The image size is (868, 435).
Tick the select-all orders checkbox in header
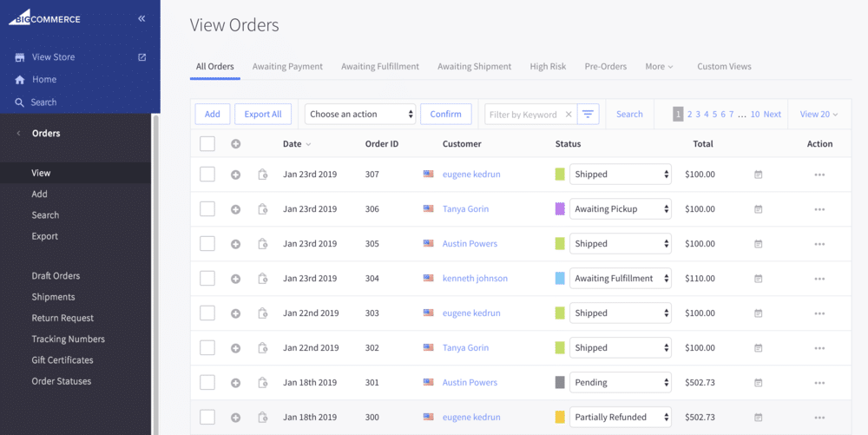(207, 144)
